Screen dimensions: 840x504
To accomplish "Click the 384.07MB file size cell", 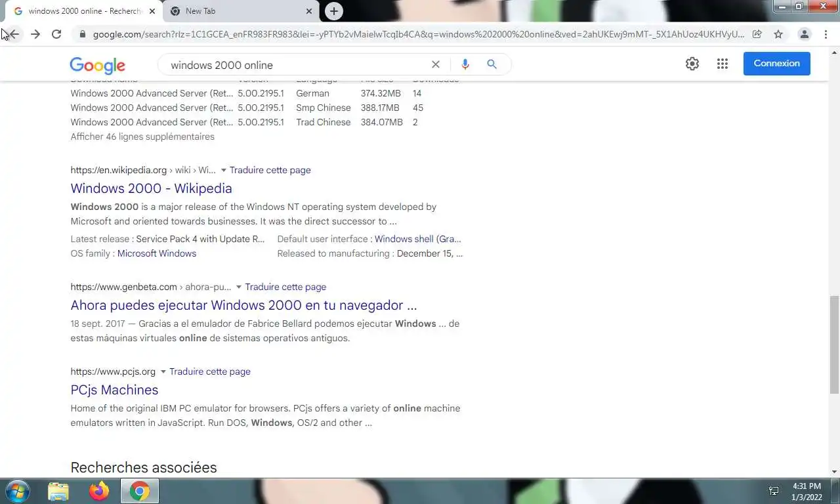I will (382, 122).
